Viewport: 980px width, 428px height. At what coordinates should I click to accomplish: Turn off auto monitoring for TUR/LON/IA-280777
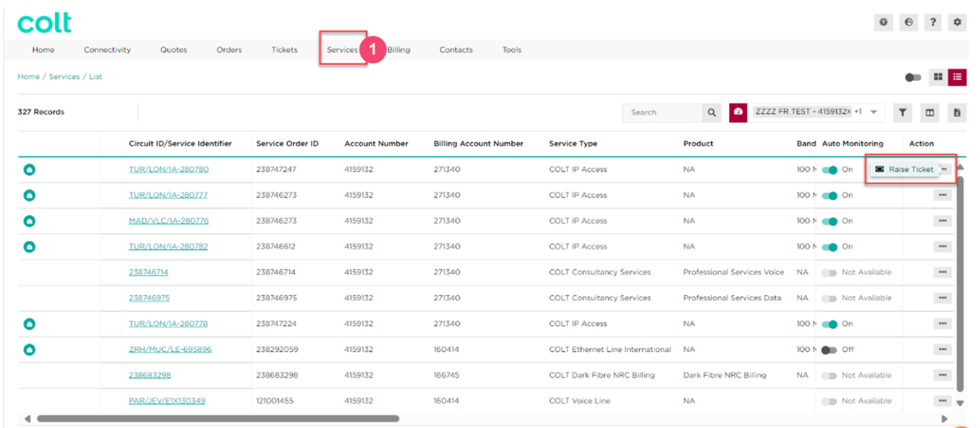click(x=829, y=196)
